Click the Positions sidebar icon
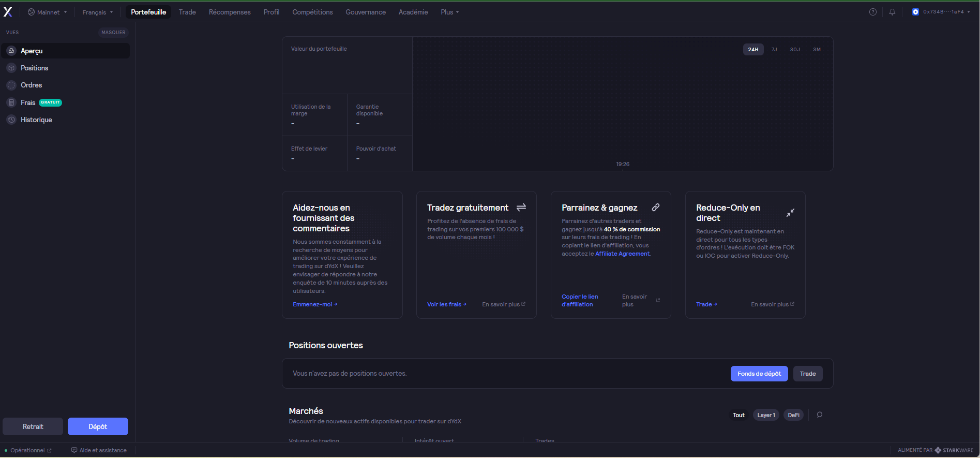The width and height of the screenshot is (980, 458). tap(11, 68)
